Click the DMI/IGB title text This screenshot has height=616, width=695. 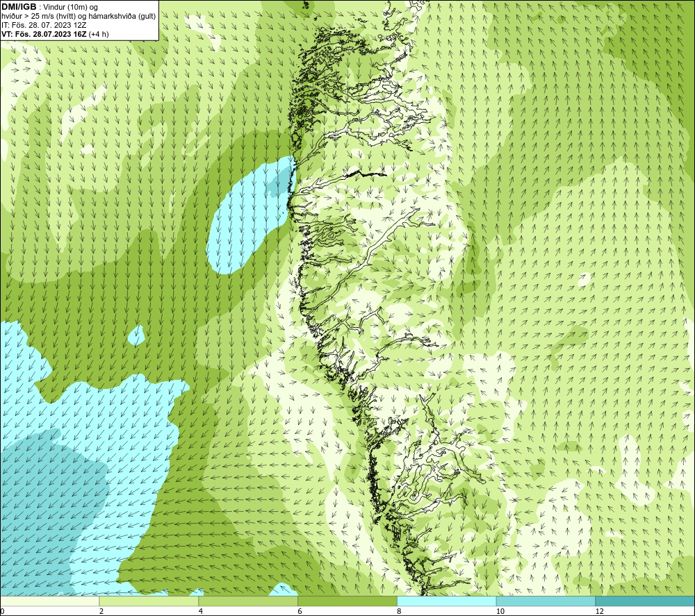[x=19, y=7]
